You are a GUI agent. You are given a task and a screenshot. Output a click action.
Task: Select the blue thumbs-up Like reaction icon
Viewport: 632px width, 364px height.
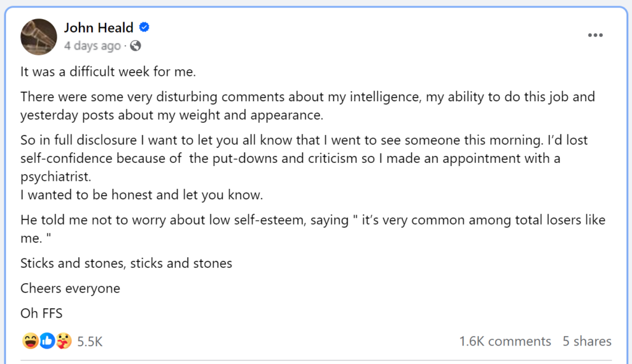click(x=47, y=341)
